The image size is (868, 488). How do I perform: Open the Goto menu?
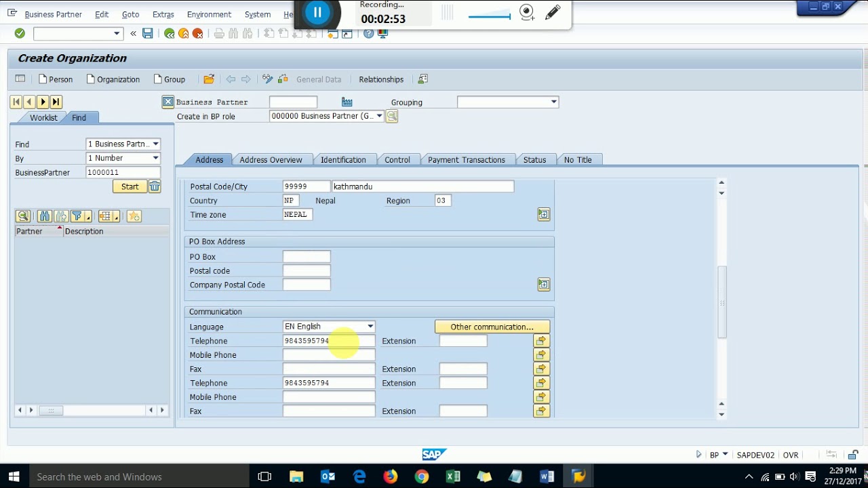tap(130, 14)
